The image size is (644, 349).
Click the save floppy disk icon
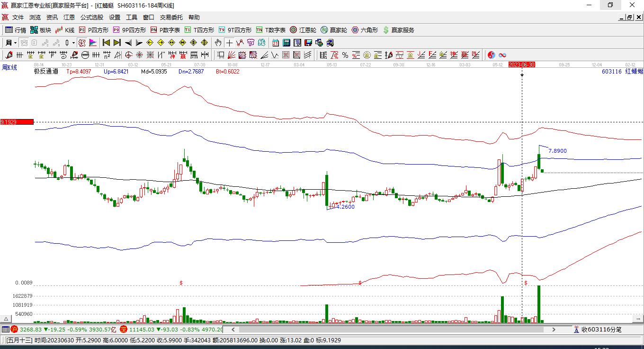click(x=308, y=43)
